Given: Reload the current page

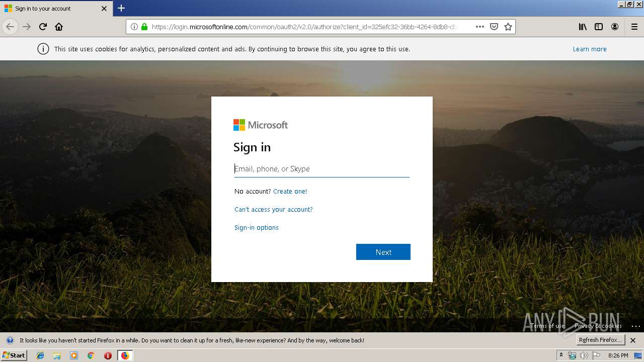Looking at the screenshot, I should pyautogui.click(x=43, y=27).
